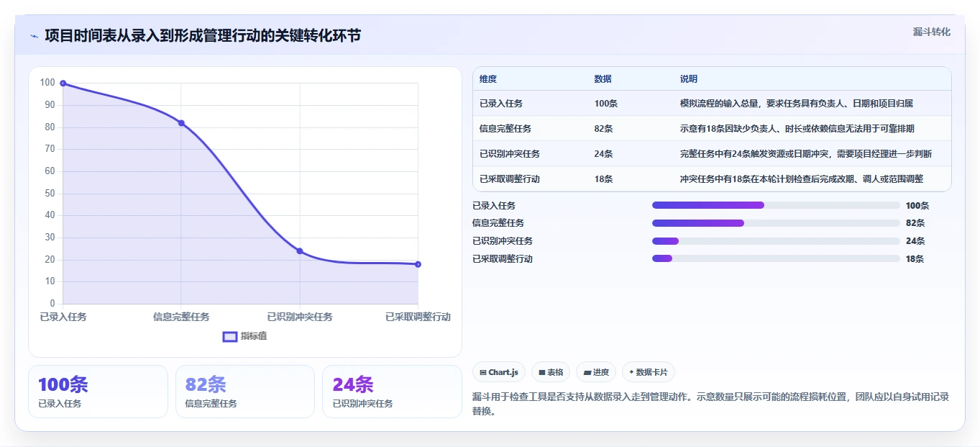980x447 pixels.
Task: Click the 24条 value after the progress bar
Action: point(915,241)
